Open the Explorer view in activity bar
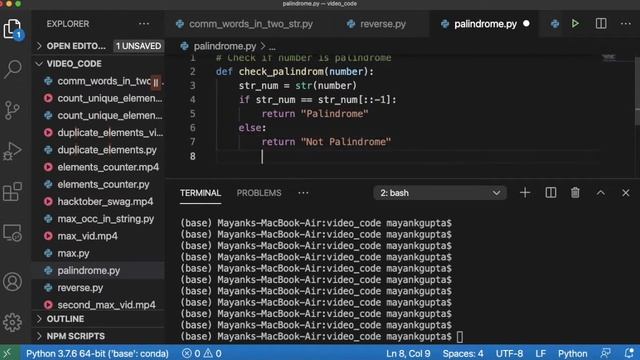 click(x=12, y=29)
